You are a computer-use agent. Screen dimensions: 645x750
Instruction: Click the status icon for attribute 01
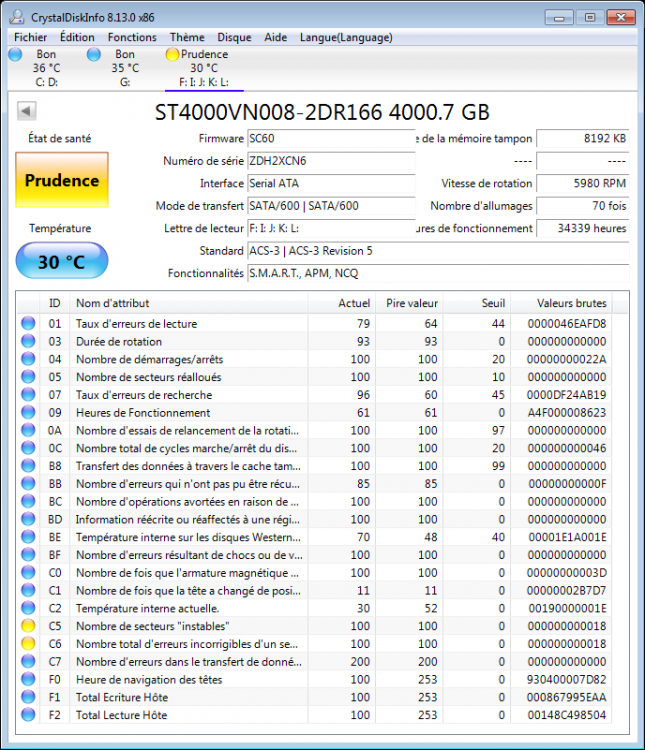(x=28, y=323)
